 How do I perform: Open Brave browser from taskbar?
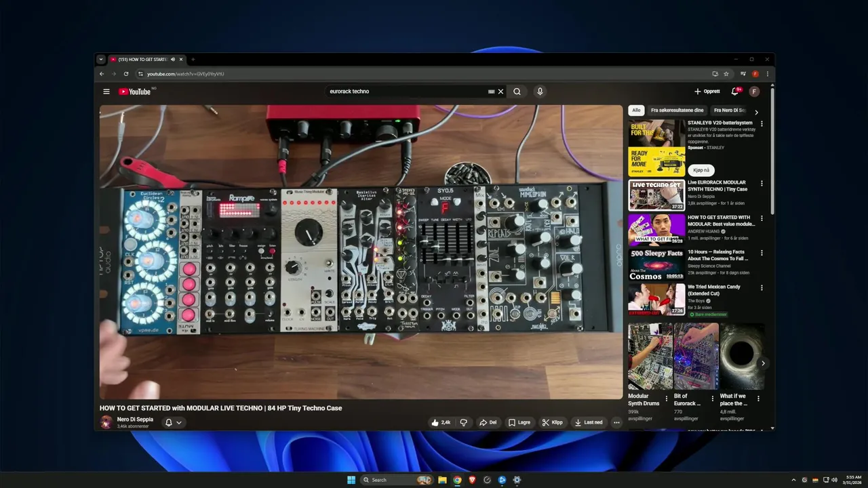point(472,480)
